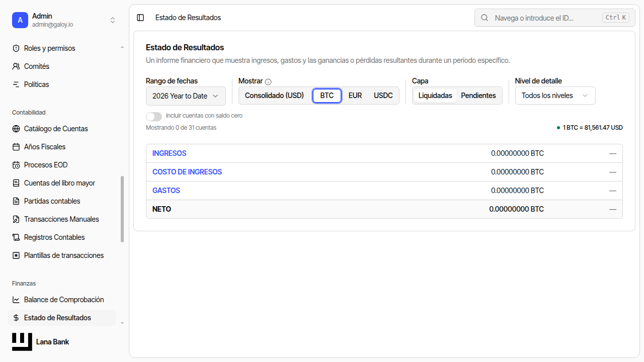Screen dimensions: 644x362
Task: Open Cuentas del libro mayor page
Action: [62, 183]
